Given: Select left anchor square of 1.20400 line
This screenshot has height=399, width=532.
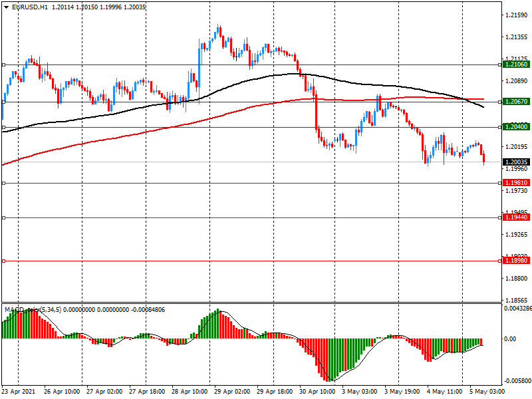Looking at the screenshot, I should pyautogui.click(x=4, y=127).
